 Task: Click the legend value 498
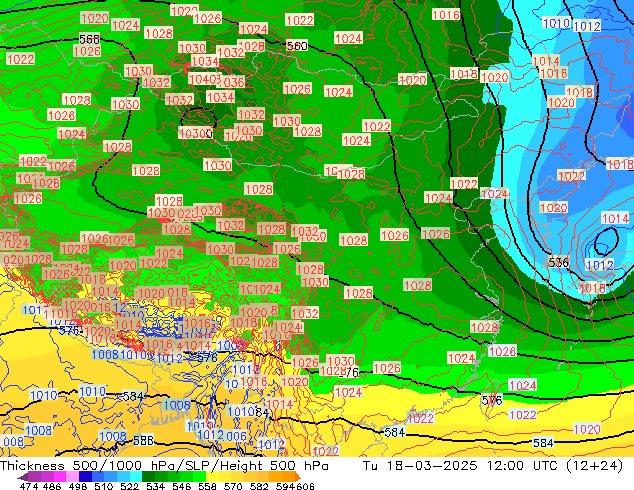pos(78,486)
